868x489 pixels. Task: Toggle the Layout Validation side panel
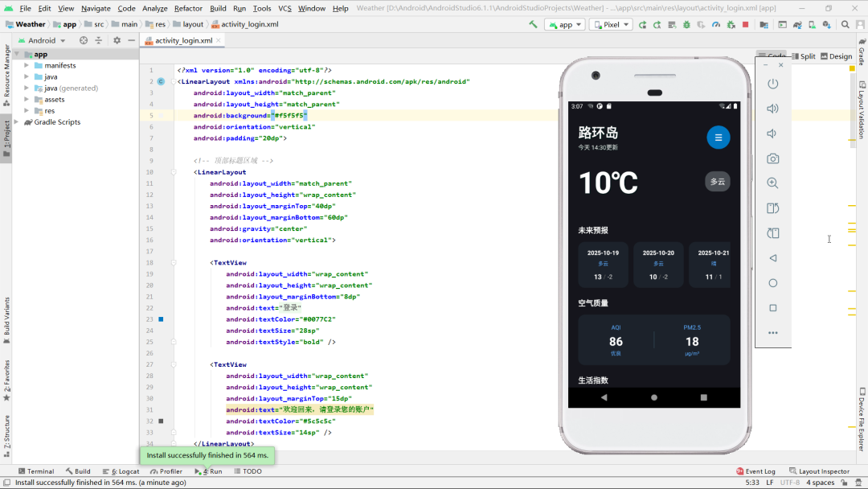[x=862, y=110]
